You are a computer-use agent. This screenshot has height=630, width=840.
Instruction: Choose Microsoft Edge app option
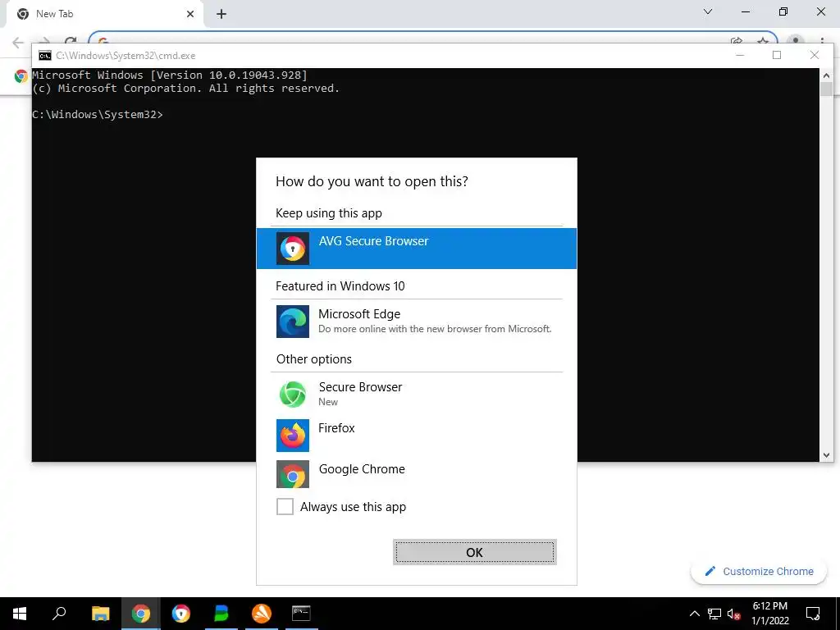(416, 321)
